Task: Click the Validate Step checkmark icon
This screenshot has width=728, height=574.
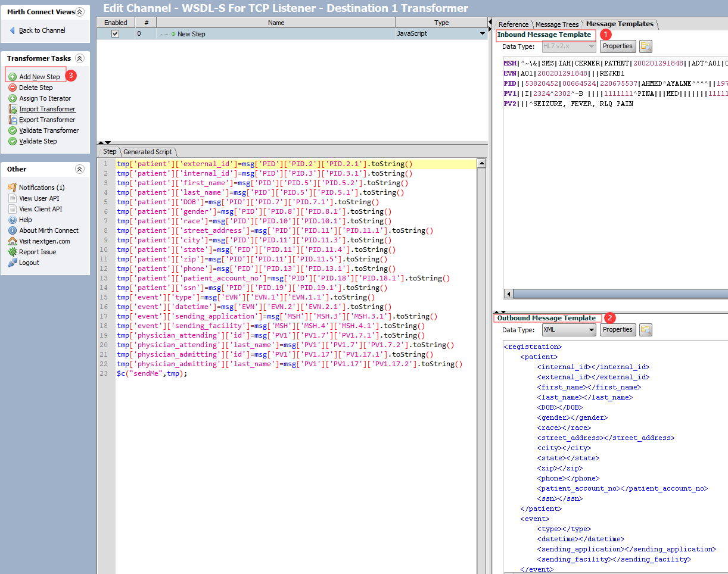Action: pyautogui.click(x=13, y=141)
